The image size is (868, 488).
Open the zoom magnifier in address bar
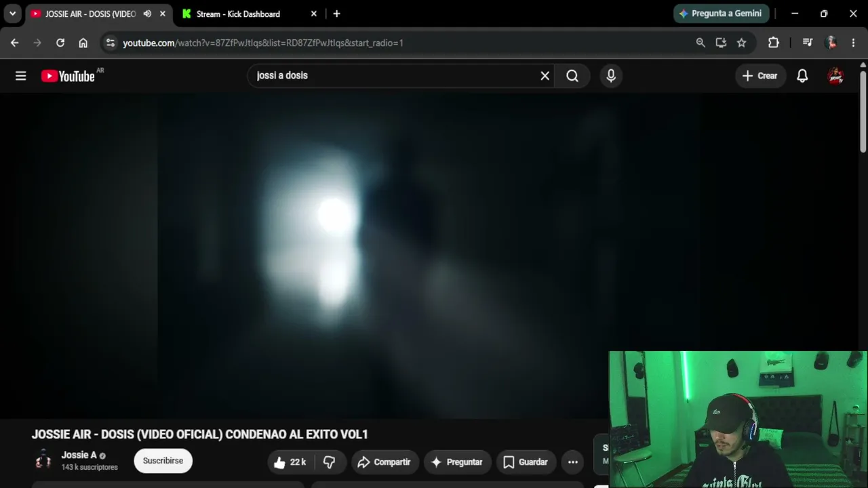(701, 43)
